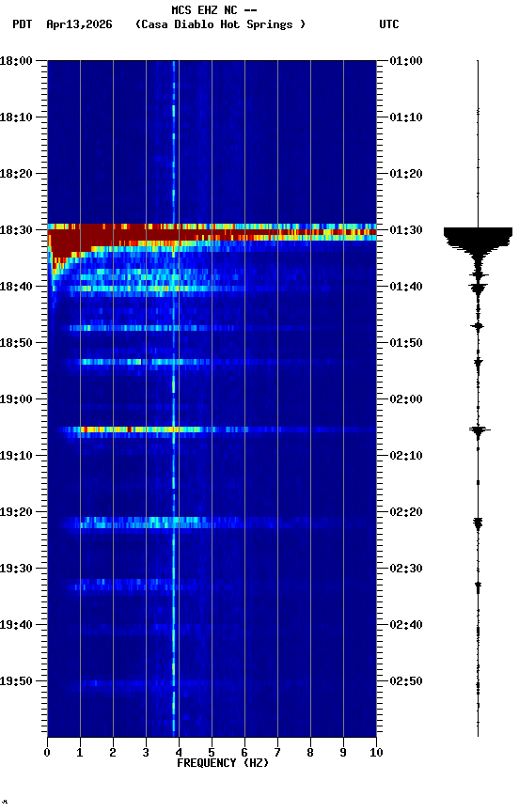Click the '01:20' UTC time label
Viewport: 519px width, 812px height.
(x=406, y=174)
